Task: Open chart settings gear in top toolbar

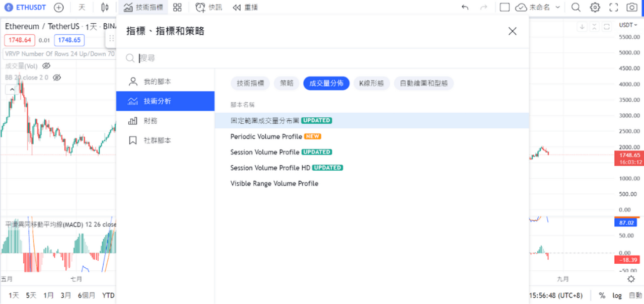Action: 595,8
